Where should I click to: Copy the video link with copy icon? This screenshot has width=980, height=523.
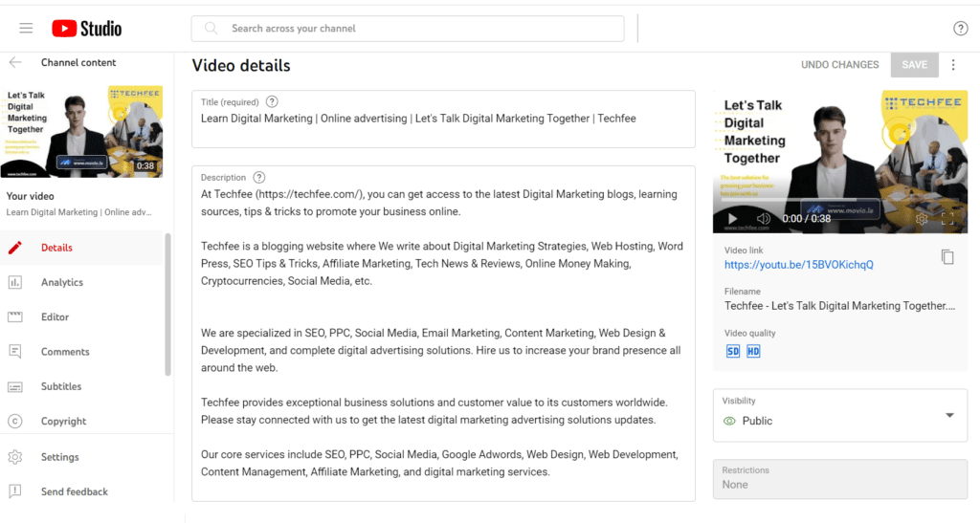coord(947,256)
